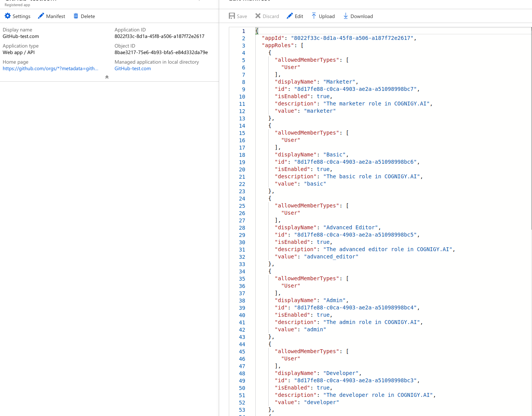Image resolution: width=532 pixels, height=416 pixels.
Task: Click the Edit pencil icon in manifest toolbar
Action: coord(290,16)
